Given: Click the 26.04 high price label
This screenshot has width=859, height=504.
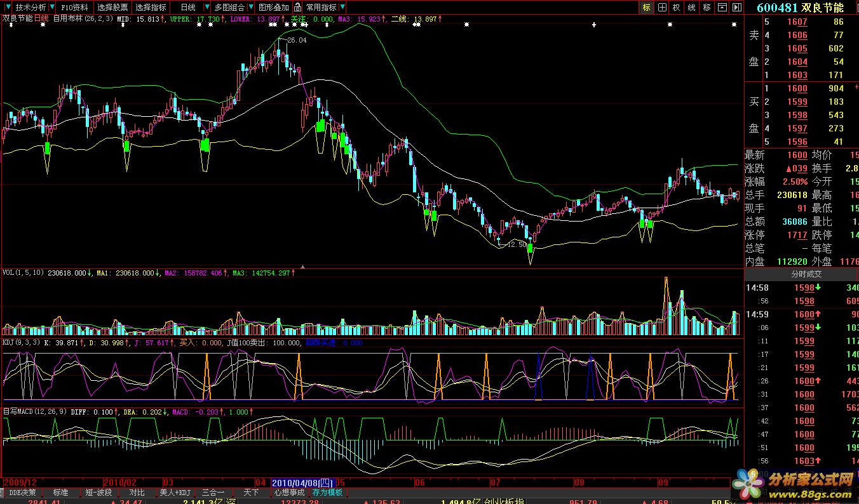Looking at the screenshot, I should click(297, 40).
